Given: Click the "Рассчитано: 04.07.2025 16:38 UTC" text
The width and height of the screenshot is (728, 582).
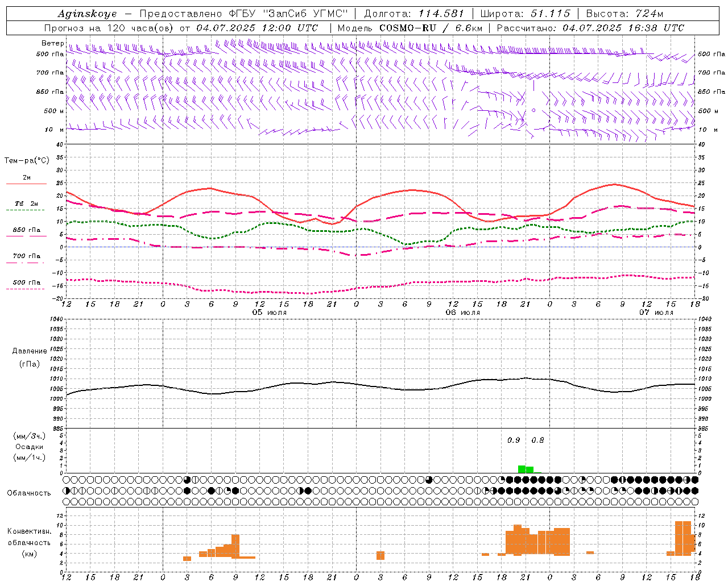Looking at the screenshot, I should coord(590,28).
